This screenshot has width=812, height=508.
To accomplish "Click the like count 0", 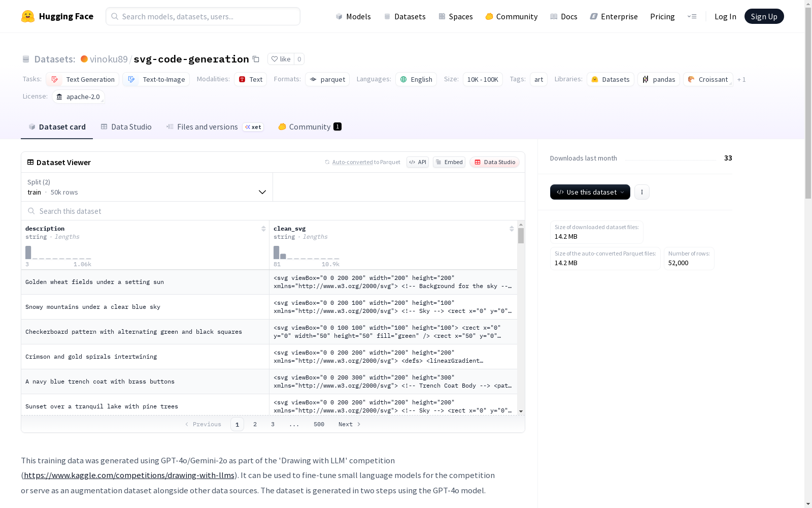I will (299, 59).
